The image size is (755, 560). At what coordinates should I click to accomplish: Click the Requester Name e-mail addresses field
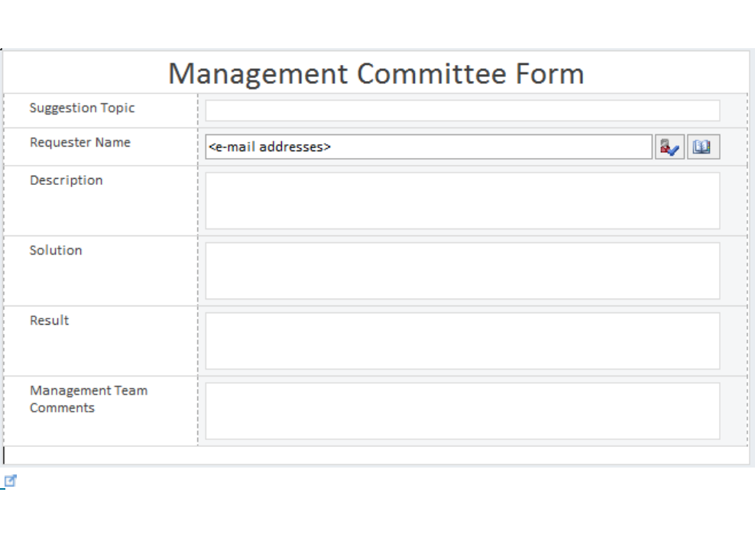coord(428,147)
